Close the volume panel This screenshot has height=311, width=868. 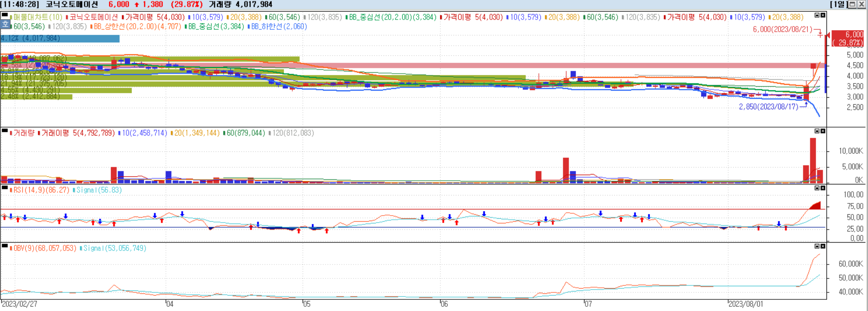pyautogui.click(x=823, y=131)
